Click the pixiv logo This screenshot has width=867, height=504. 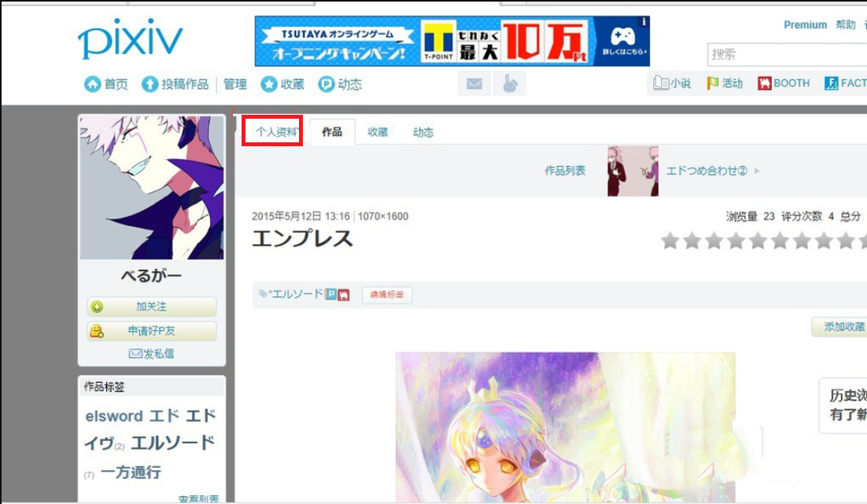tap(130, 41)
